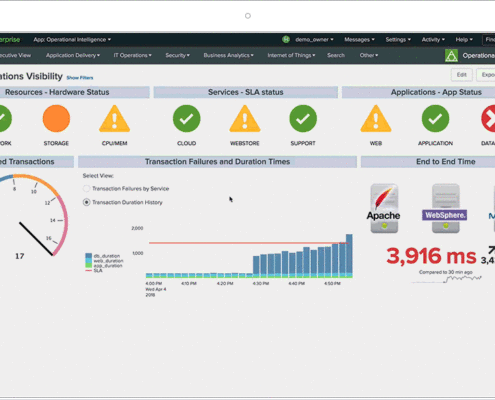This screenshot has width=495, height=400.
Task: Click the Find input field
Action: pos(489,40)
